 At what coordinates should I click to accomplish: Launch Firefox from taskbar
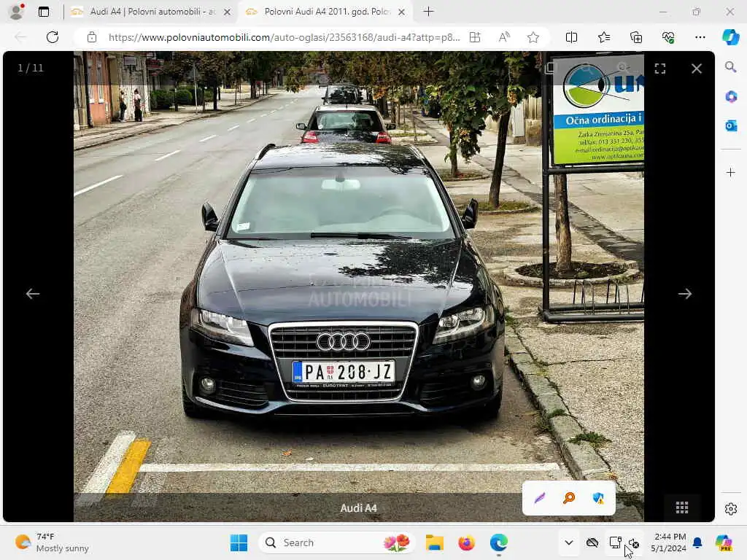click(466, 542)
